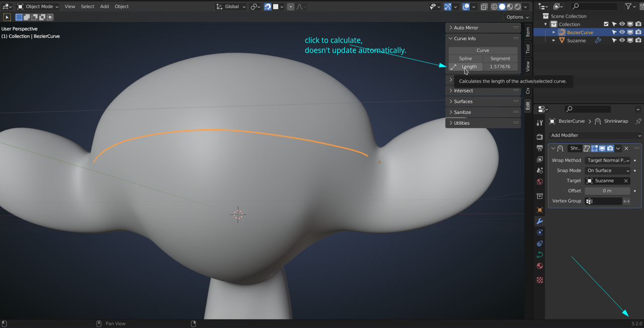Switch to material preview shading

509,7
